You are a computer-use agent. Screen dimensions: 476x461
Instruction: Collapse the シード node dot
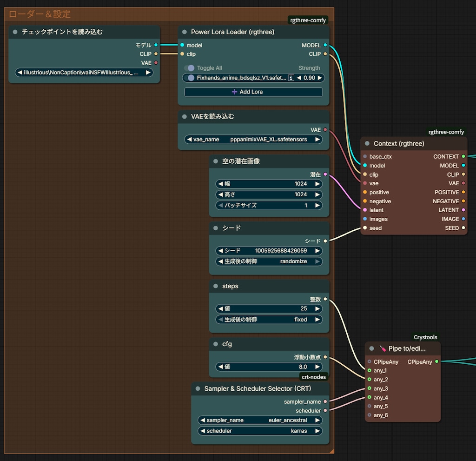[x=216, y=228]
